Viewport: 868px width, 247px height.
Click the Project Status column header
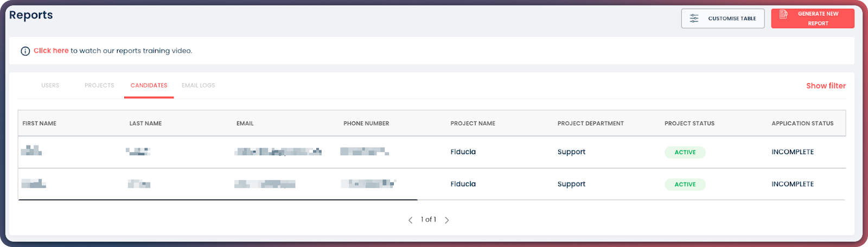tap(689, 123)
